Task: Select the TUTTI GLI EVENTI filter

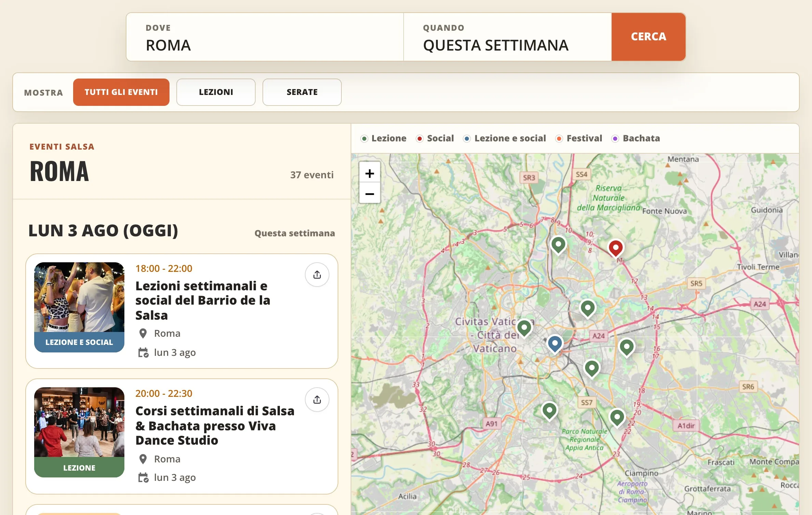Action: (x=121, y=92)
